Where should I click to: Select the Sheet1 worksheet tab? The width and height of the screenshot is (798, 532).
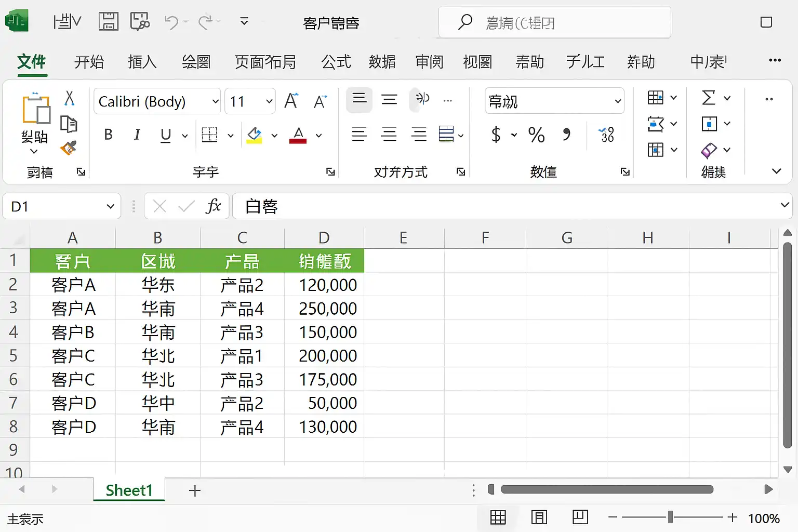(x=129, y=490)
